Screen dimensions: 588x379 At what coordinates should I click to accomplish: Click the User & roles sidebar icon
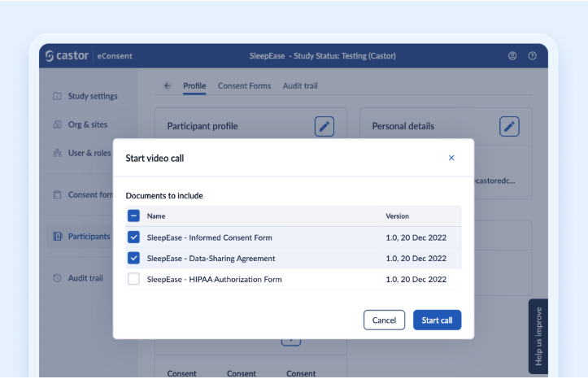[x=57, y=153]
